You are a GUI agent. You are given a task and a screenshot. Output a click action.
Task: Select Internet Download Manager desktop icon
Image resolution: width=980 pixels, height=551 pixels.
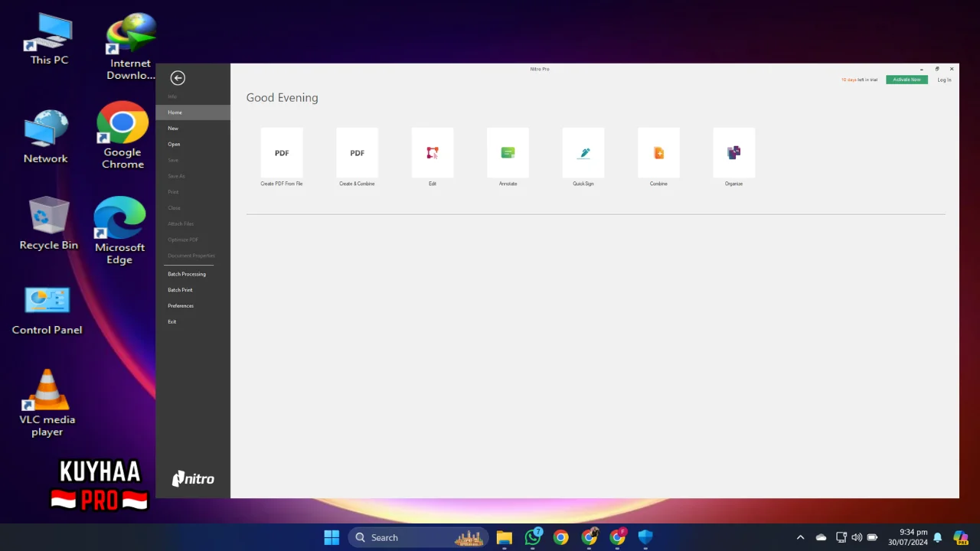coord(131,47)
